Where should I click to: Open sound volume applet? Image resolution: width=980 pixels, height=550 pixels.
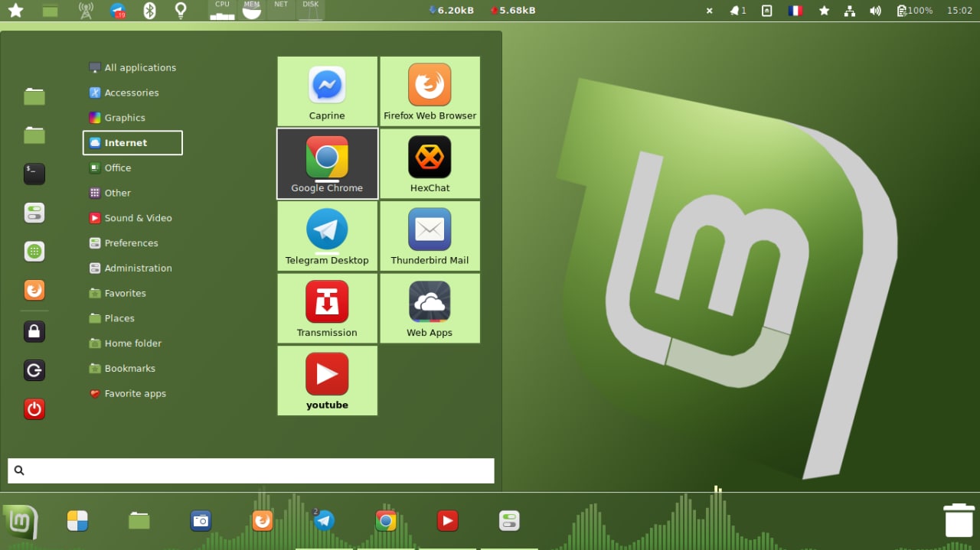click(875, 11)
